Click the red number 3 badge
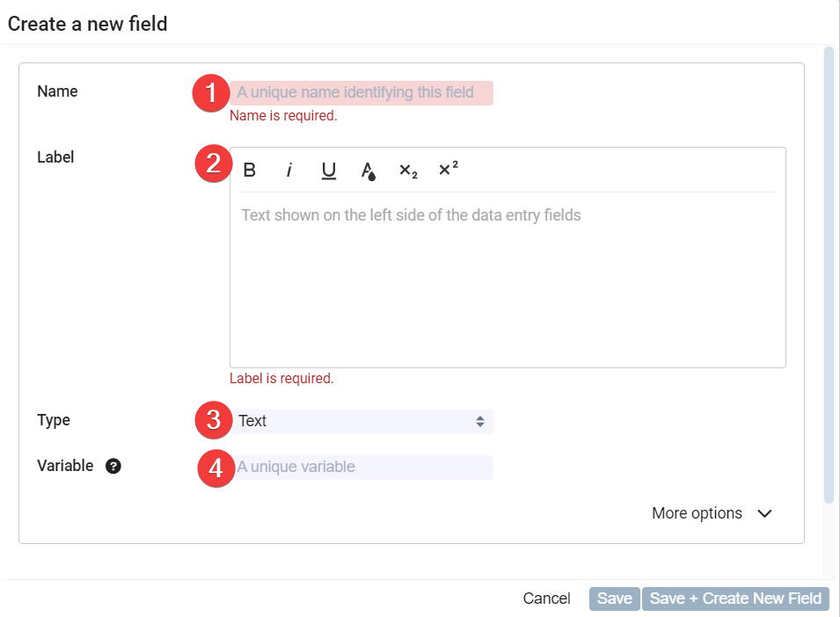Screen dimensions: 840x617 pos(213,421)
